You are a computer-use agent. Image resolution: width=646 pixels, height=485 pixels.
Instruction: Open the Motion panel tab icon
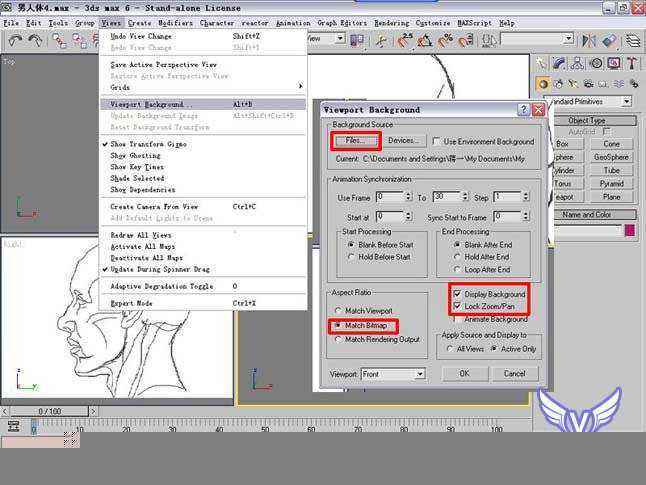tap(596, 63)
